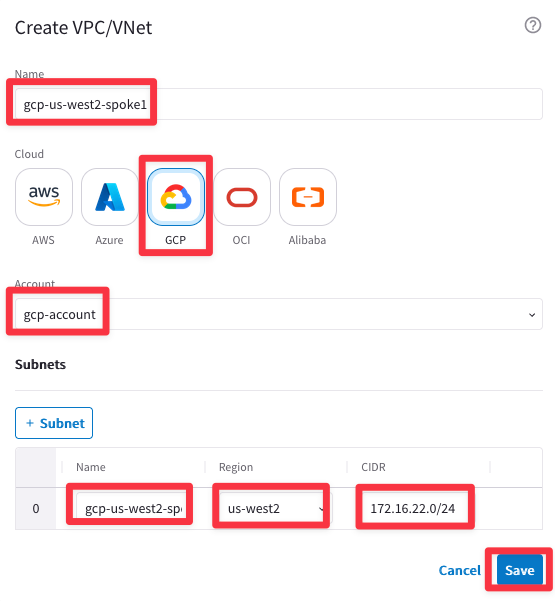555x601 pixels.
Task: Expand the Account field chevron arrow
Action: tap(532, 315)
